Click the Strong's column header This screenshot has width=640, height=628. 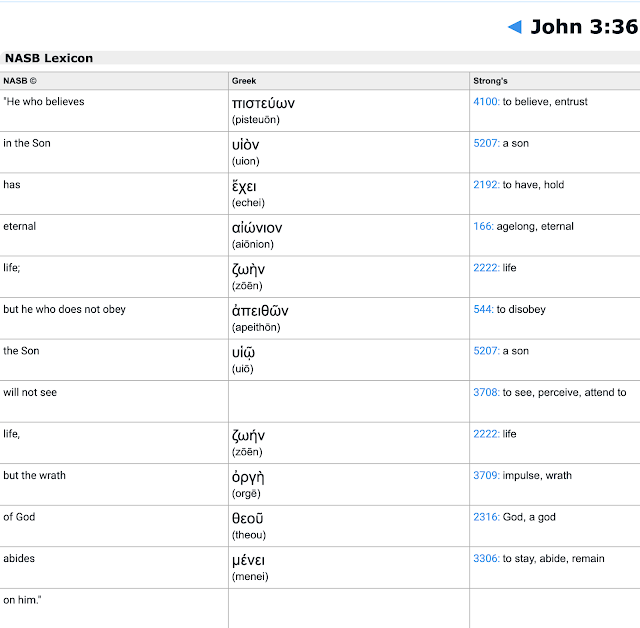[x=490, y=81]
